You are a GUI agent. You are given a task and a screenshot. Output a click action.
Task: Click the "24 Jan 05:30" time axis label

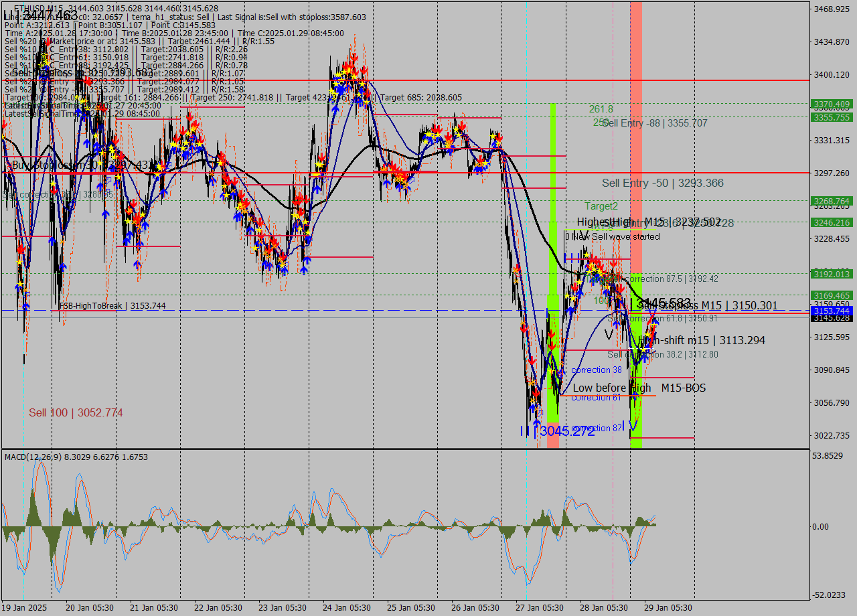click(347, 607)
